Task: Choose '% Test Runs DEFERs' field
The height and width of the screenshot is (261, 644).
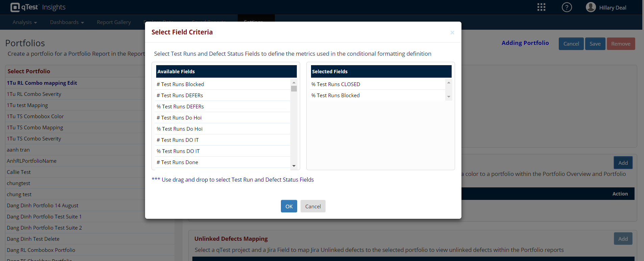Action: click(x=181, y=107)
